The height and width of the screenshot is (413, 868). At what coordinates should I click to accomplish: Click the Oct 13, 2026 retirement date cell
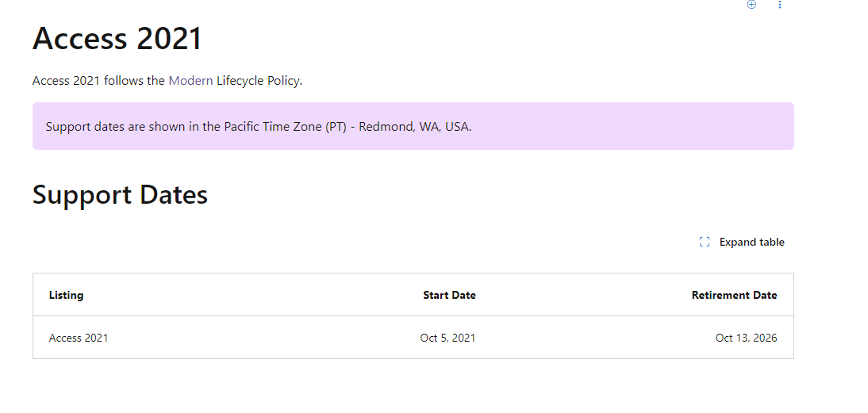746,338
